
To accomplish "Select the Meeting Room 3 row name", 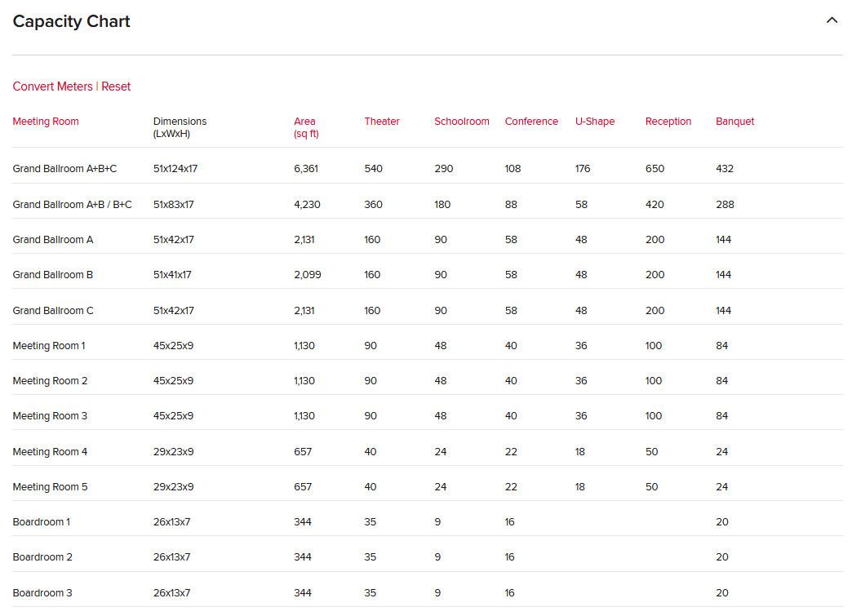I will point(50,415).
